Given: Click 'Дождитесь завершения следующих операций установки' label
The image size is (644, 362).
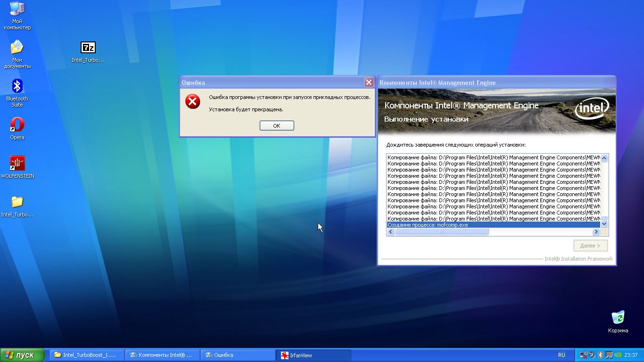Looking at the screenshot, I should point(456,145).
